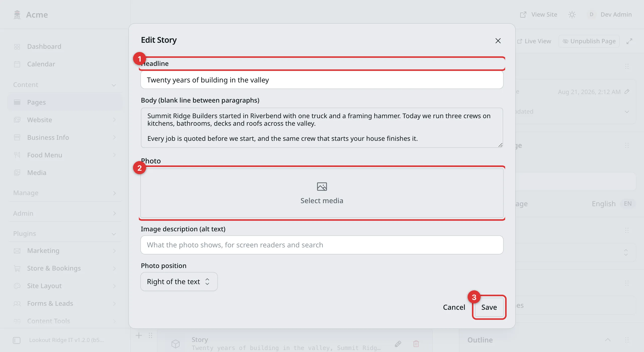
Task: Collapse the Outline panel chevron
Action: [x=608, y=340]
